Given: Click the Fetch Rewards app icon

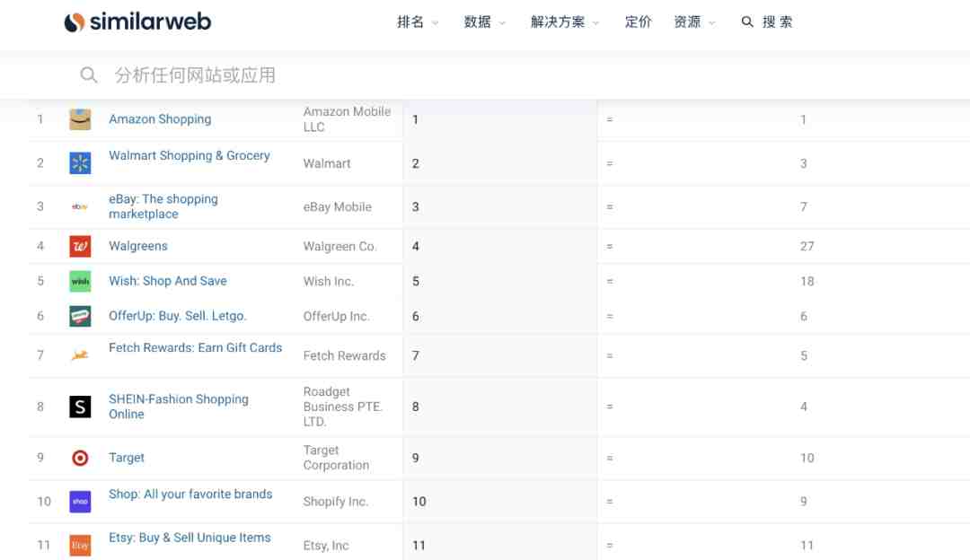Looking at the screenshot, I should click(80, 355).
